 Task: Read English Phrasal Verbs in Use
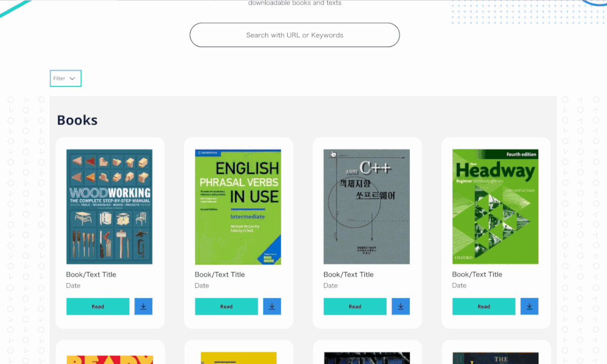[x=226, y=306]
